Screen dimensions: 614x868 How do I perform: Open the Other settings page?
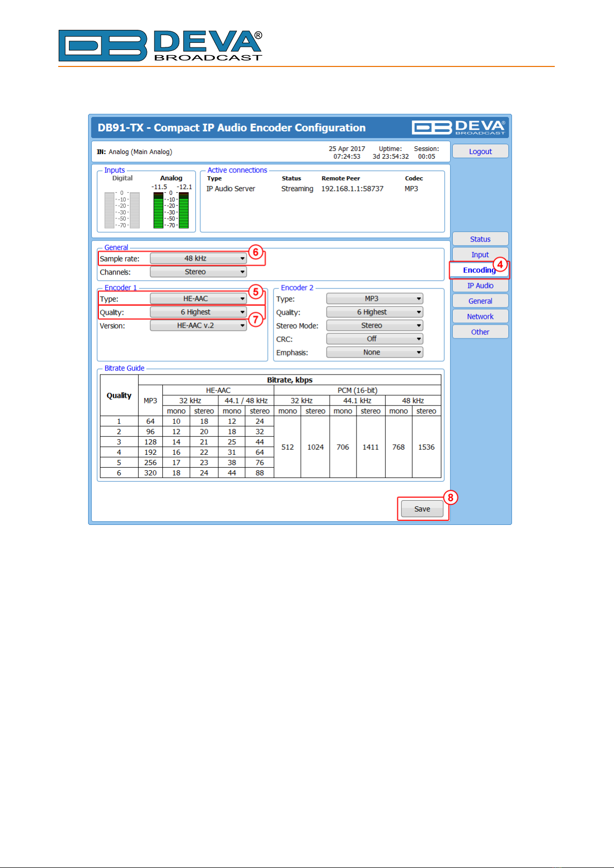click(x=480, y=332)
